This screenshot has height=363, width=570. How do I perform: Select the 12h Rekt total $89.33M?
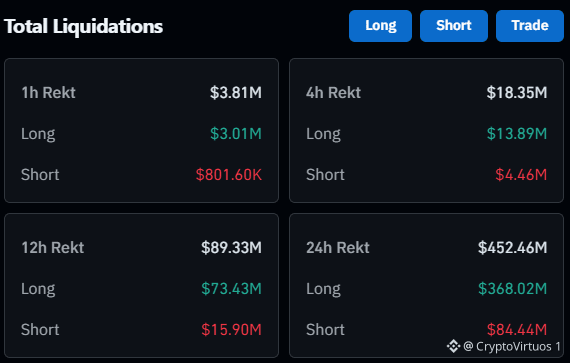pos(231,248)
